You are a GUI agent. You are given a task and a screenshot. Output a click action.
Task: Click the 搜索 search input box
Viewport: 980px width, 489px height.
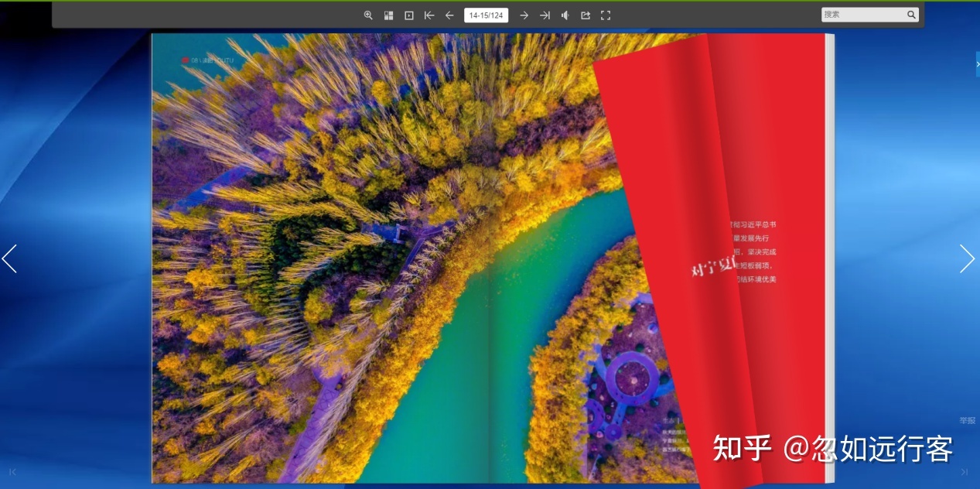[863, 15]
